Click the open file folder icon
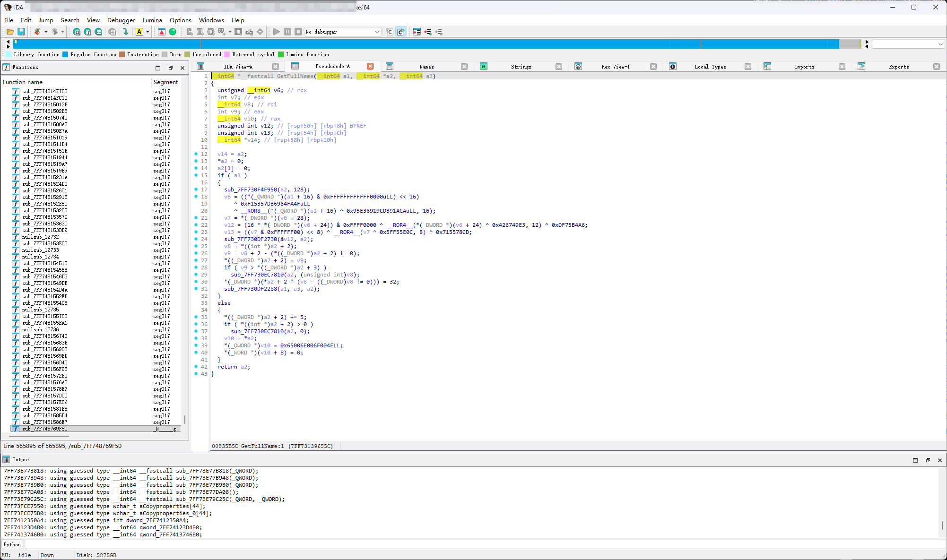The height and width of the screenshot is (560, 947). 10,32
